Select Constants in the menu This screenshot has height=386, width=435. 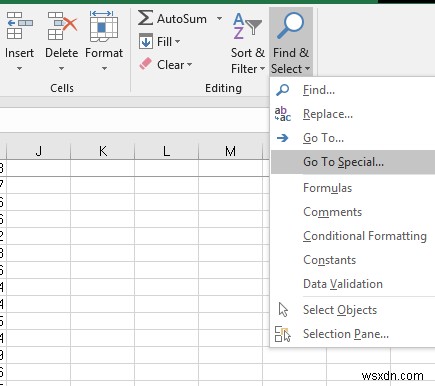[x=353, y=260]
